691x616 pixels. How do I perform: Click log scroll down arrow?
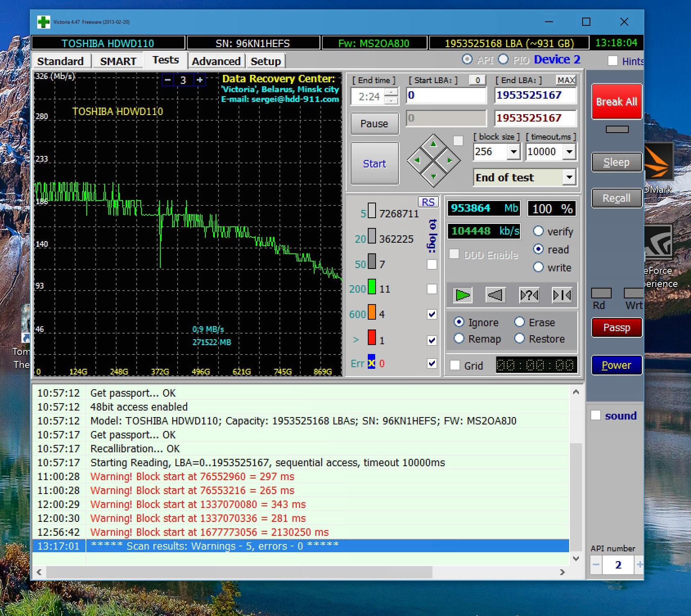point(576,558)
